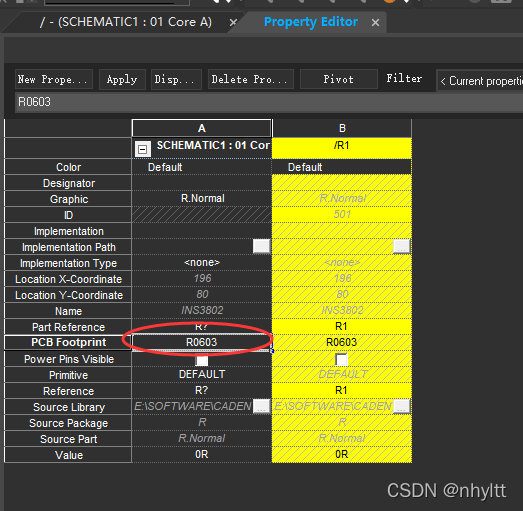The width and height of the screenshot is (523, 511).
Task: Select the PCB Footprint row header
Action: 68,343
